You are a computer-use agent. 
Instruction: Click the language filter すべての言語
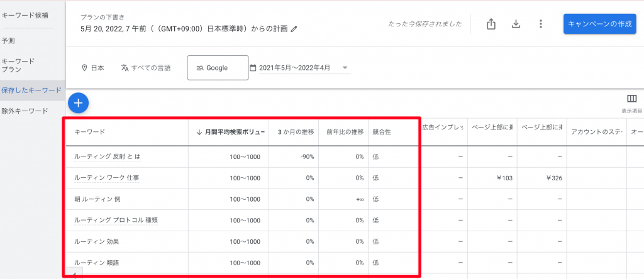pyautogui.click(x=145, y=68)
